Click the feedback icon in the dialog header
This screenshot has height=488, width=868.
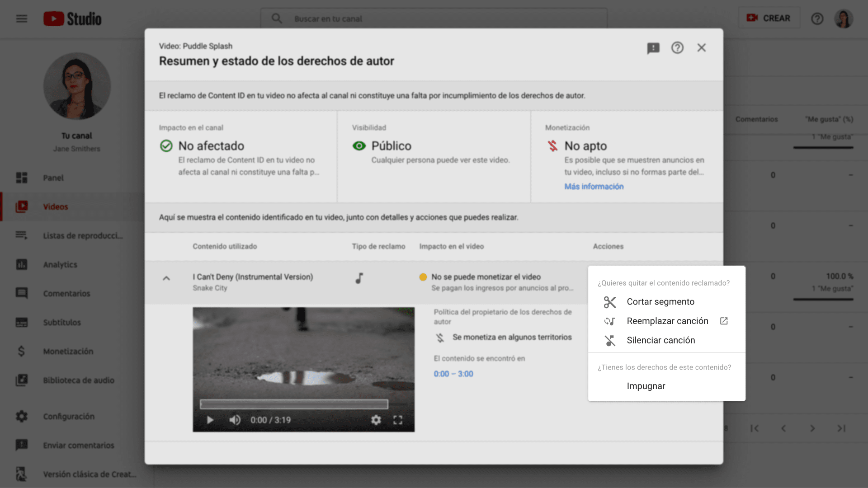pos(653,48)
